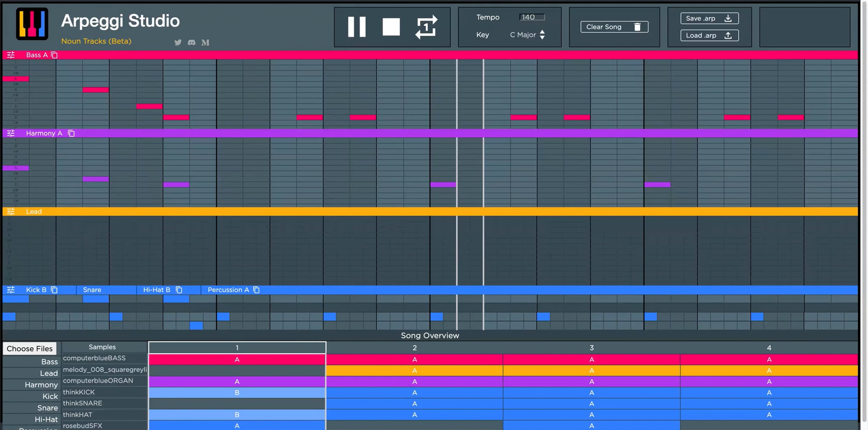Stop the song with the stop button
Image resolution: width=868 pixels, height=430 pixels.
click(x=391, y=27)
